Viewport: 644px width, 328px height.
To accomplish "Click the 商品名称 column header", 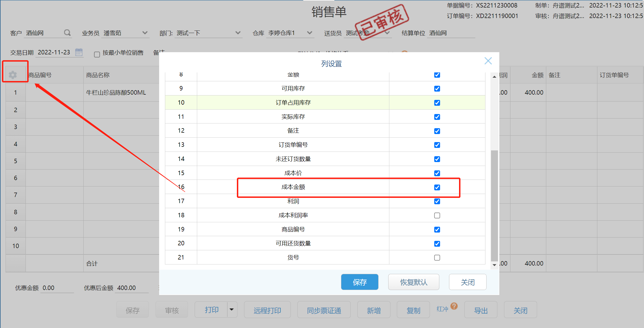I will pyautogui.click(x=98, y=75).
